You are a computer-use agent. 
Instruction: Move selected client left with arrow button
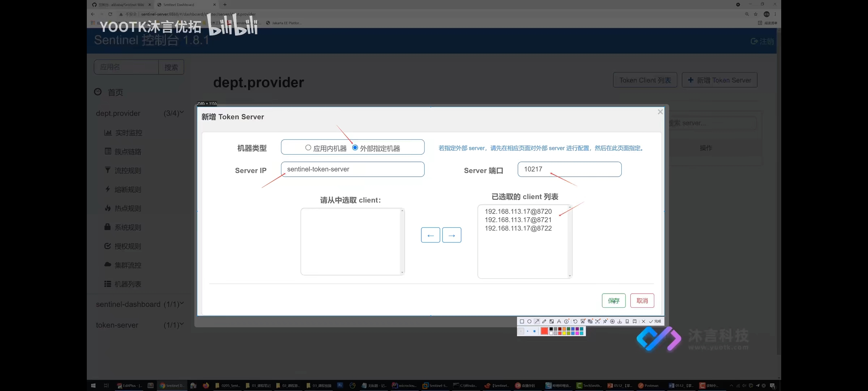pyautogui.click(x=430, y=235)
